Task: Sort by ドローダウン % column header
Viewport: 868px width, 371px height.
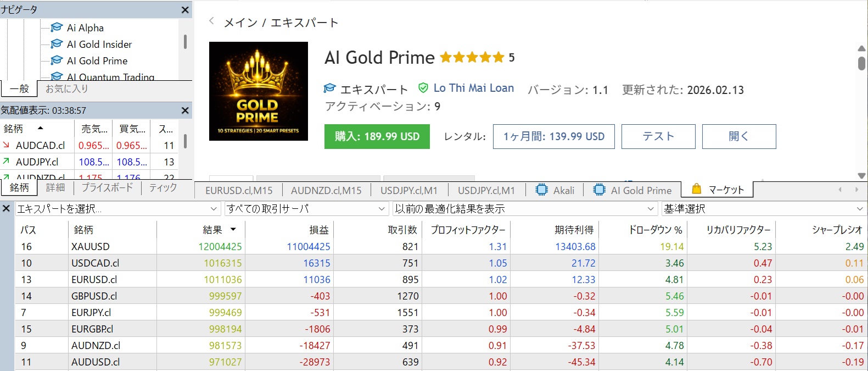Action: 643,230
